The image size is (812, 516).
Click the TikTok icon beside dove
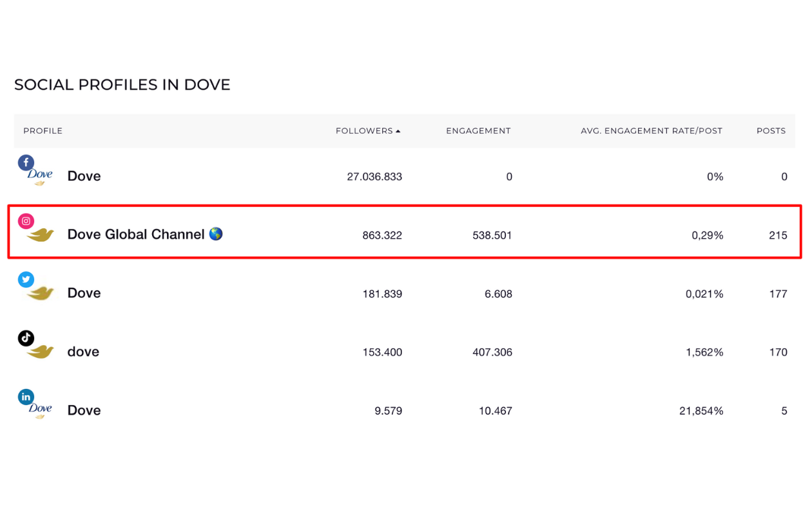click(x=26, y=338)
